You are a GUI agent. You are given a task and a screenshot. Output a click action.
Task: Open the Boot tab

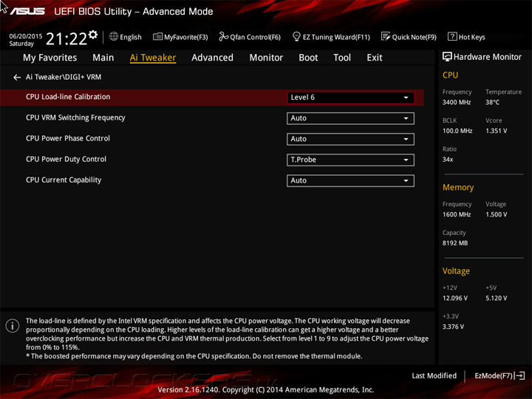point(308,58)
